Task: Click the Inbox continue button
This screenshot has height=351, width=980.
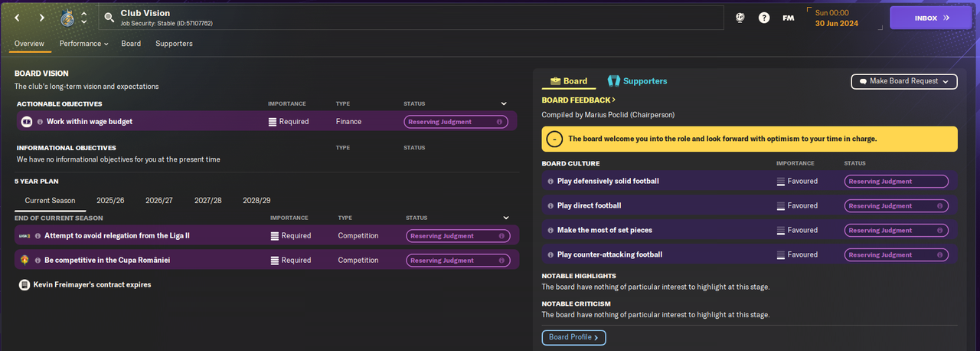Action: (931, 18)
